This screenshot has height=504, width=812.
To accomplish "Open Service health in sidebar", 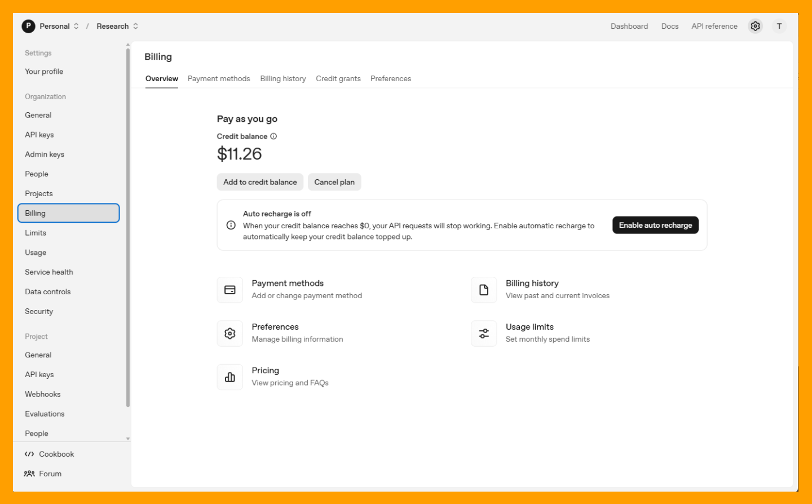I will [x=49, y=272].
